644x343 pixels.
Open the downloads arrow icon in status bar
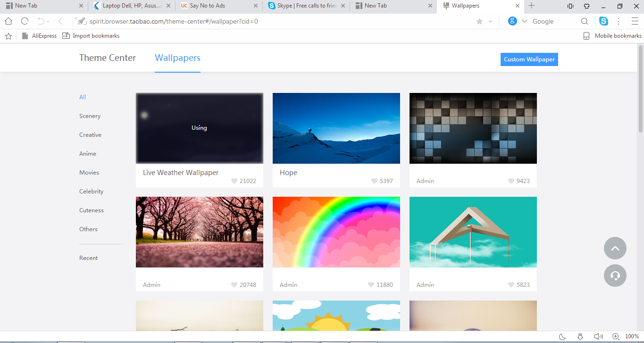point(580,336)
